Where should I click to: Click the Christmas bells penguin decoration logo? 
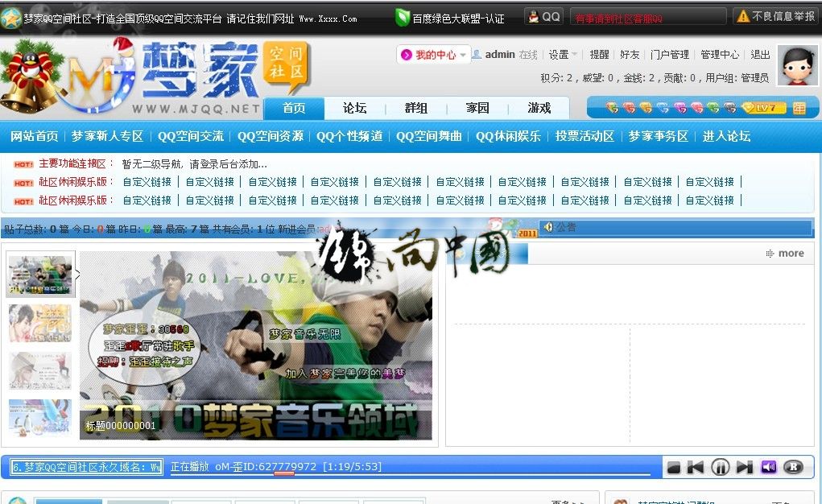31,76
